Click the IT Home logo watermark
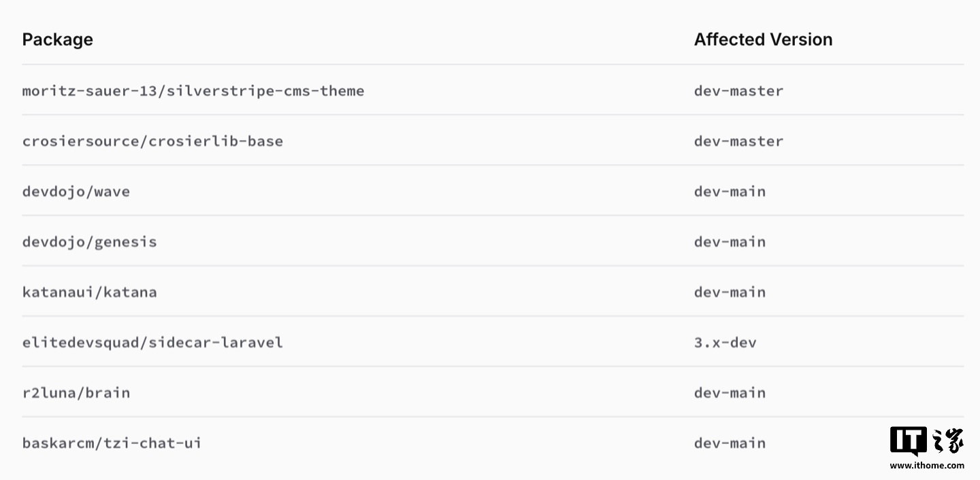 tap(927, 442)
